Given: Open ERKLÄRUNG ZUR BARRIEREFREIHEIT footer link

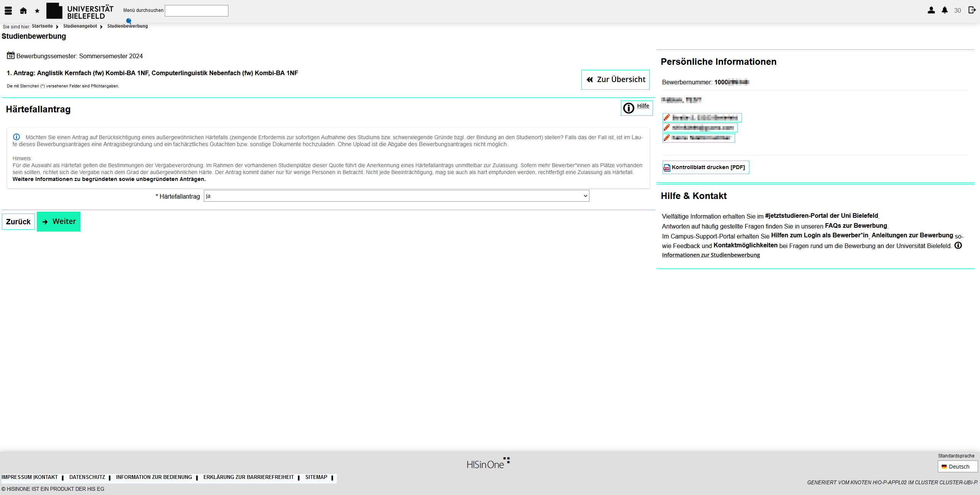Looking at the screenshot, I should click(249, 477).
